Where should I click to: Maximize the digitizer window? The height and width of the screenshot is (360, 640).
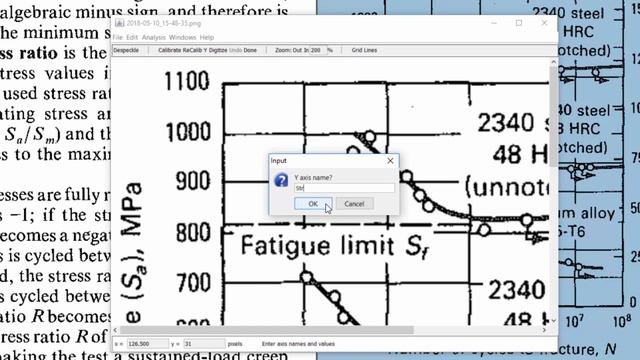[x=519, y=23]
